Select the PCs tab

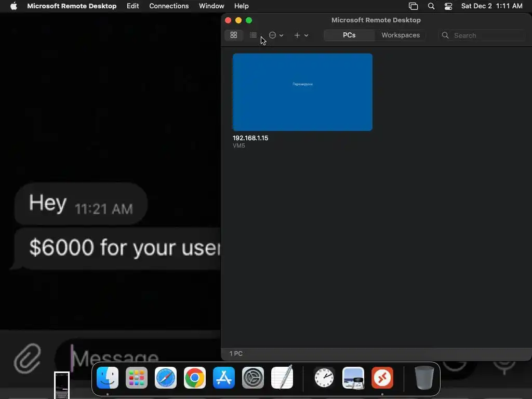pos(349,35)
